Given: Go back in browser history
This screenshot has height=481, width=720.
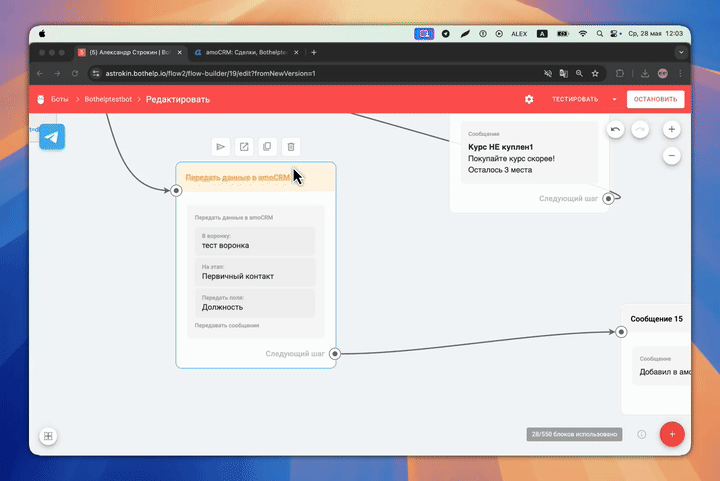Looking at the screenshot, I should [40, 73].
